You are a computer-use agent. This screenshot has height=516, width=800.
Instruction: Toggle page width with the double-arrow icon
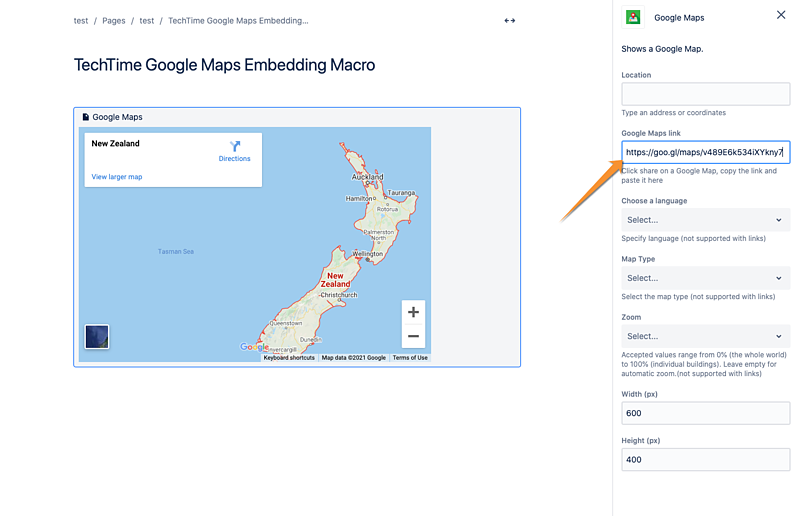tap(509, 20)
